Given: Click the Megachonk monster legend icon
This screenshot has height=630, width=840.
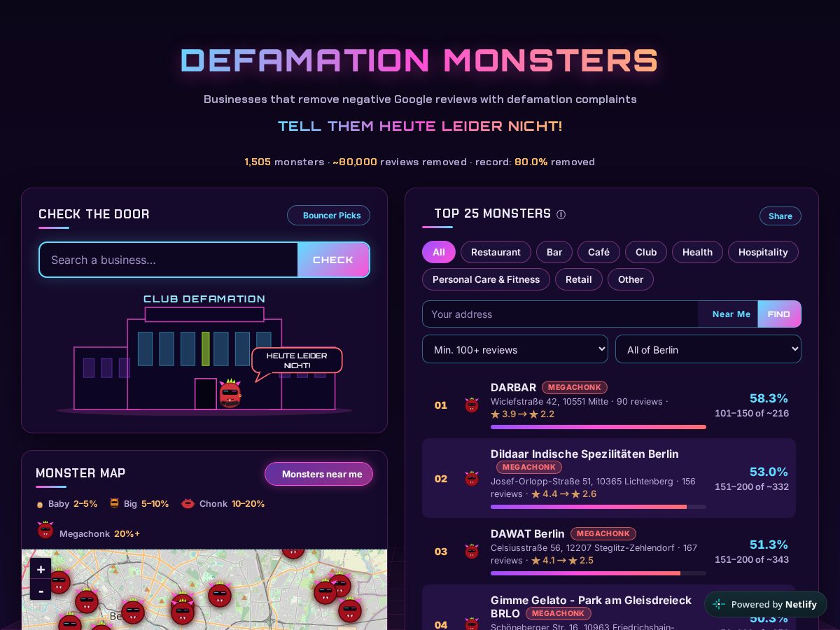Looking at the screenshot, I should point(45,530).
